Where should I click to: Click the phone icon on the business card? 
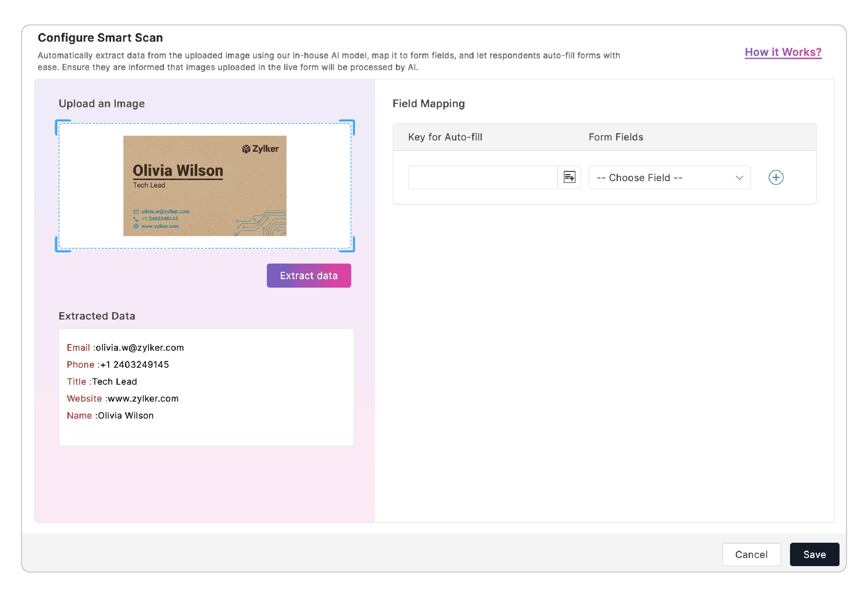(x=136, y=219)
